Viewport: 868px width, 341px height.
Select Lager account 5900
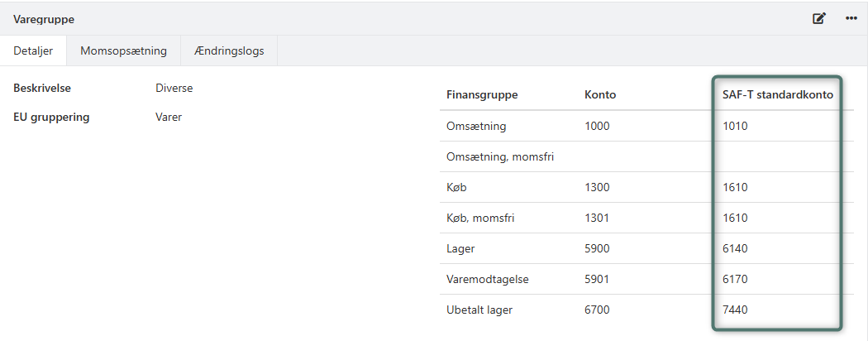click(x=597, y=248)
